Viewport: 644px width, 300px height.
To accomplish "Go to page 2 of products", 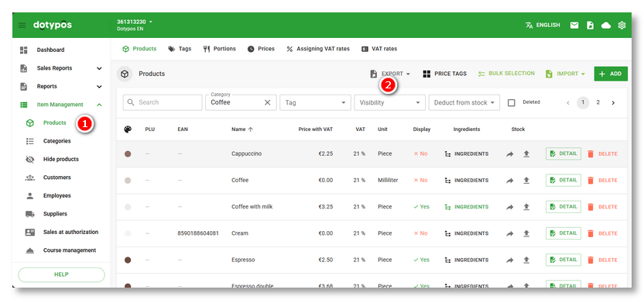I will (x=598, y=103).
